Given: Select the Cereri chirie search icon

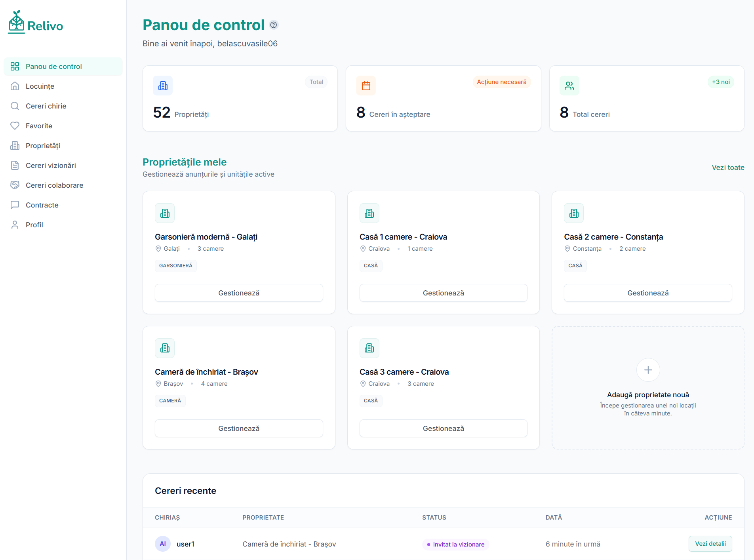Looking at the screenshot, I should 15,106.
